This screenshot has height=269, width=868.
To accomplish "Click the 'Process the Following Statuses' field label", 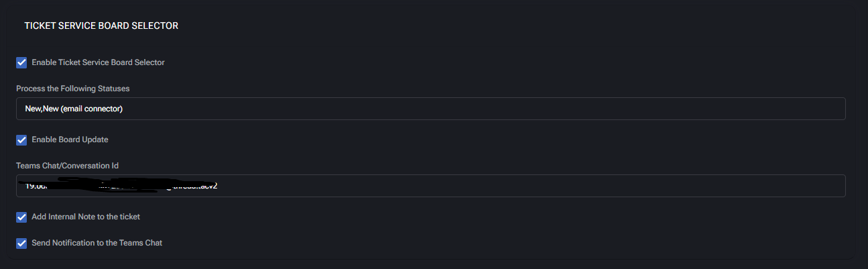I will pos(73,89).
